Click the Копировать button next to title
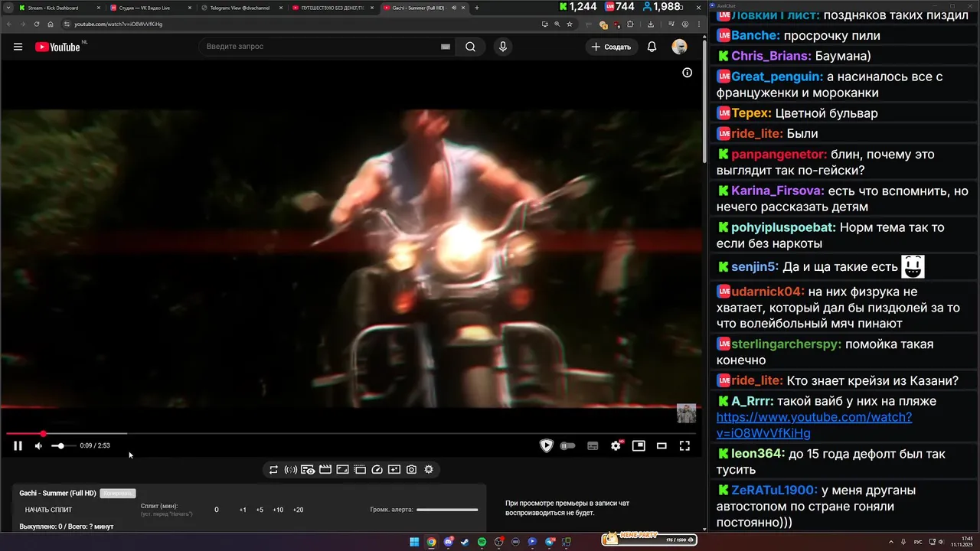980x551 pixels. [118, 493]
